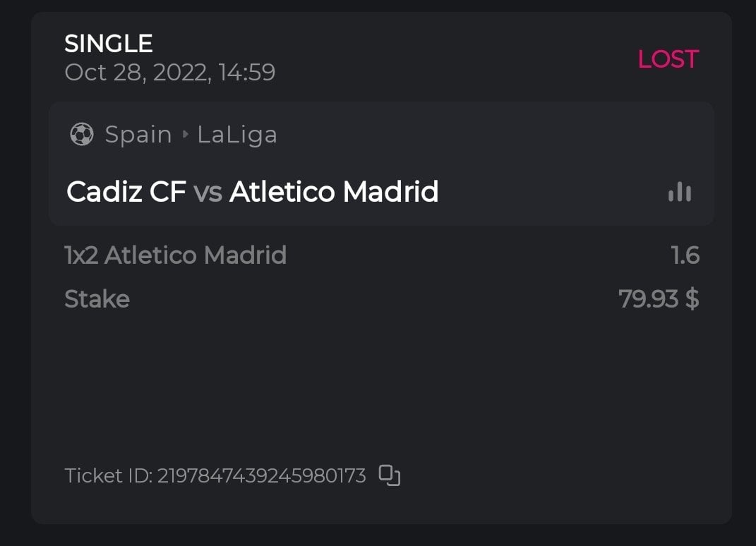Click the 1.6 odds value

[x=685, y=255]
